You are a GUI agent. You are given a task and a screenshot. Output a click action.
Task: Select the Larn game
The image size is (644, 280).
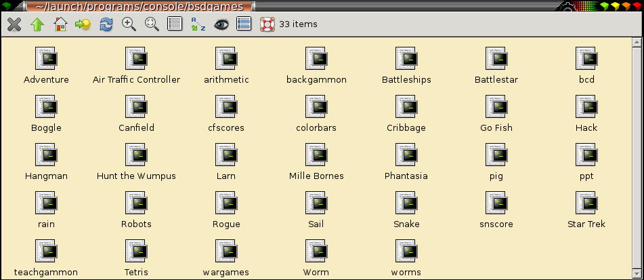pyautogui.click(x=226, y=162)
